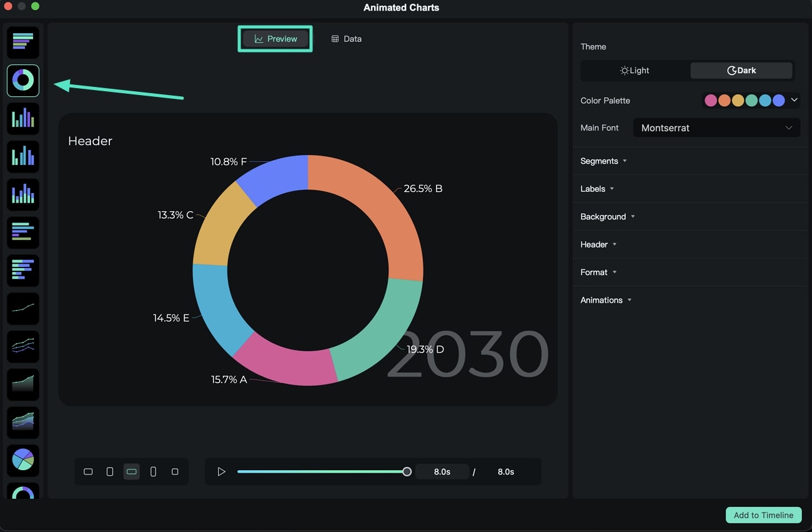This screenshot has height=532, width=812.
Task: Select the Preview tab
Action: [275, 38]
